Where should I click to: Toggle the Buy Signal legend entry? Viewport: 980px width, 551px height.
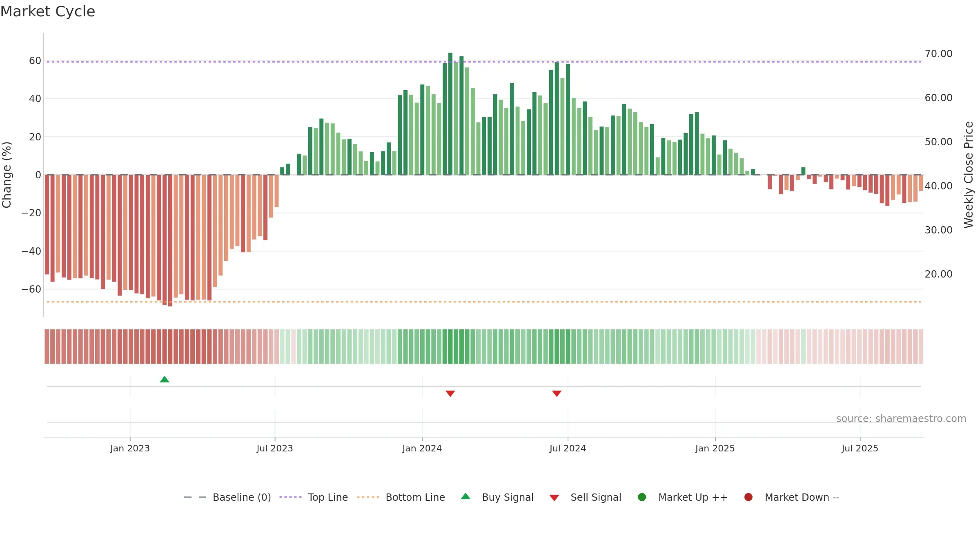tap(497, 497)
